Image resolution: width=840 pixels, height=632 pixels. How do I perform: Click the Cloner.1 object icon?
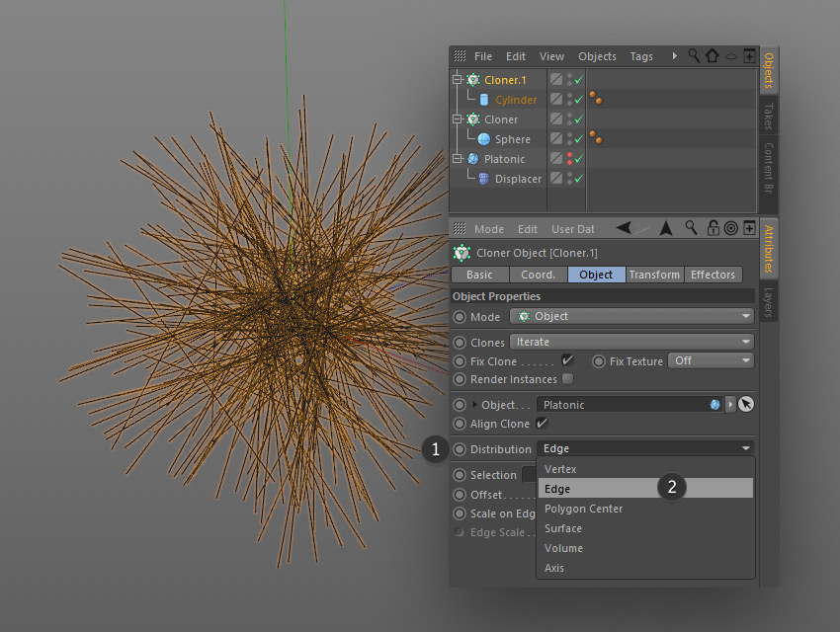point(473,80)
